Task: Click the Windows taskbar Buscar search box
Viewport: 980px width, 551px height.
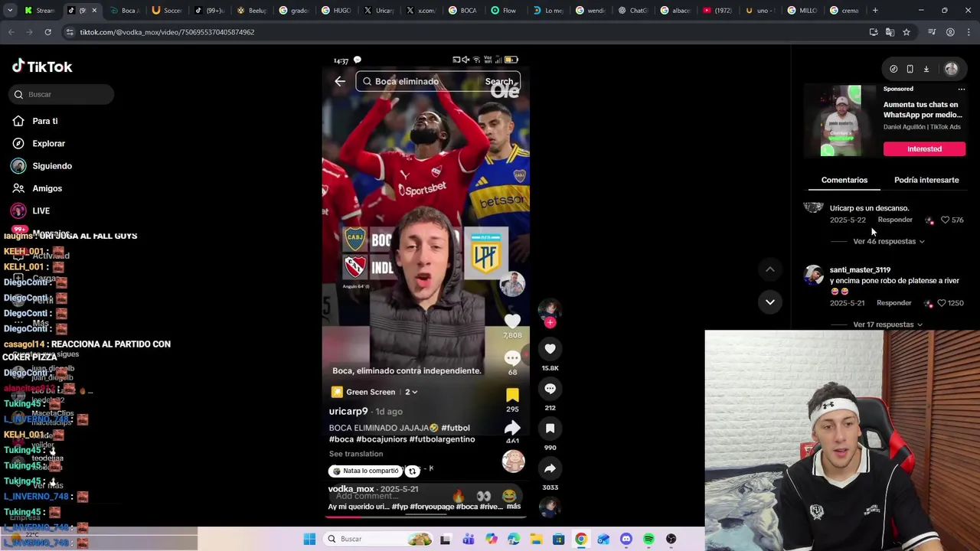Action: pyautogui.click(x=377, y=539)
